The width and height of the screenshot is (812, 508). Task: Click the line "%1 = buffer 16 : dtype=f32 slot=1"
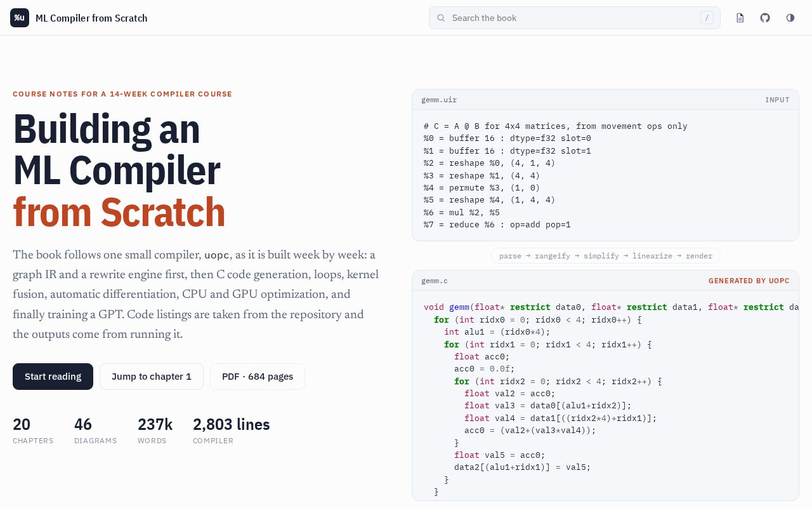pyautogui.click(x=507, y=150)
